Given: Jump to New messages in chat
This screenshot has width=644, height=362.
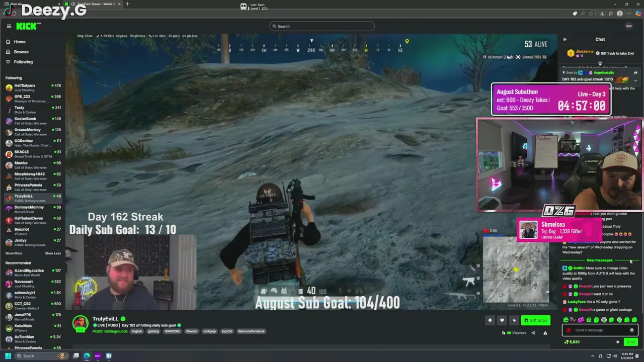Looking at the screenshot, I should [x=600, y=260].
